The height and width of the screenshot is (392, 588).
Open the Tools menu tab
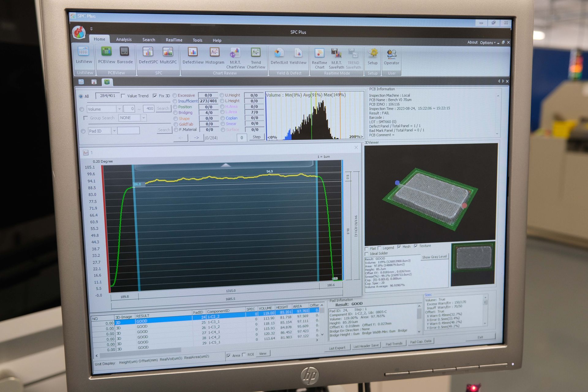197,40
